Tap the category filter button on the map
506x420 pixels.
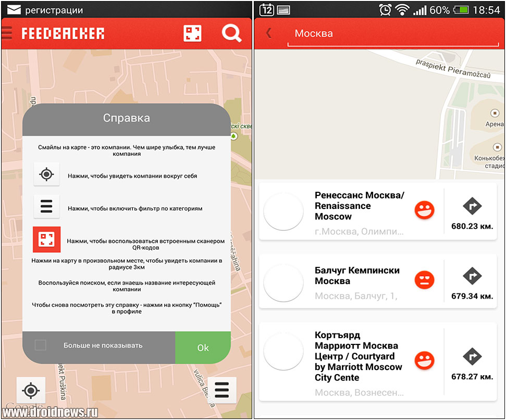click(221, 390)
